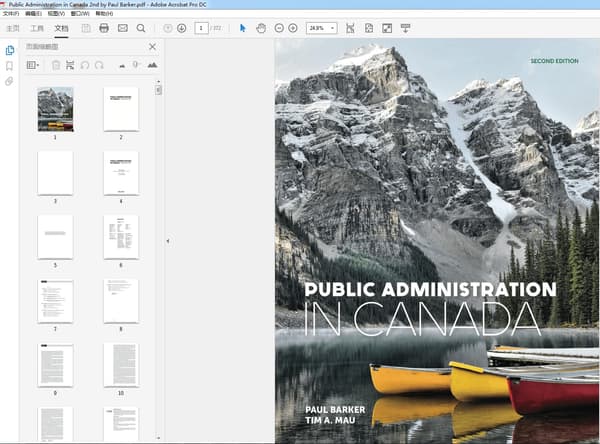Select page 9 thumbnail

(55, 366)
